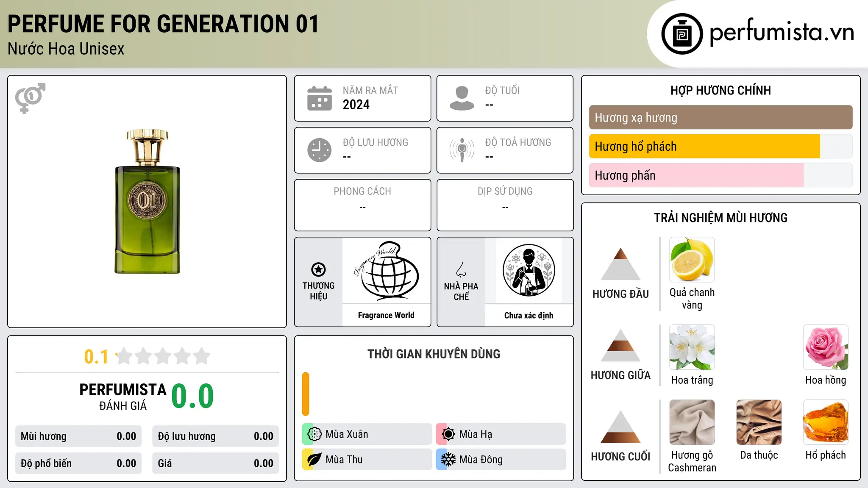
Task: Click the Hương cuối pyramid icon
Action: [620, 427]
